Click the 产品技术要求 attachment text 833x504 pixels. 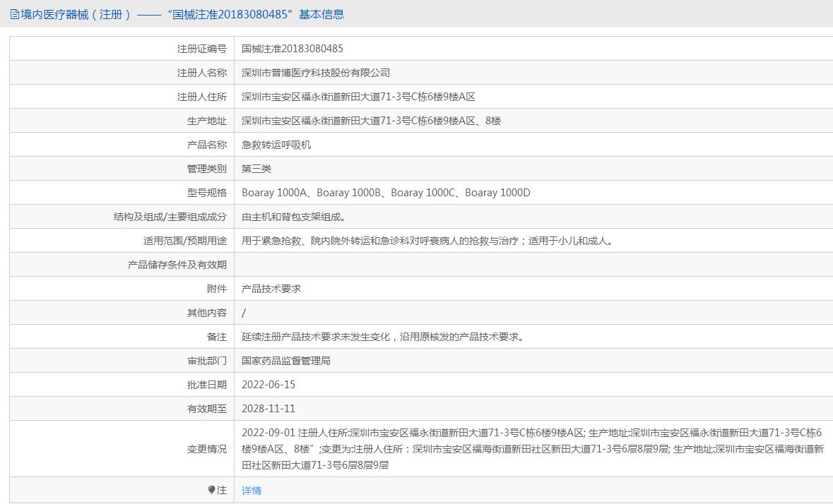tap(271, 289)
